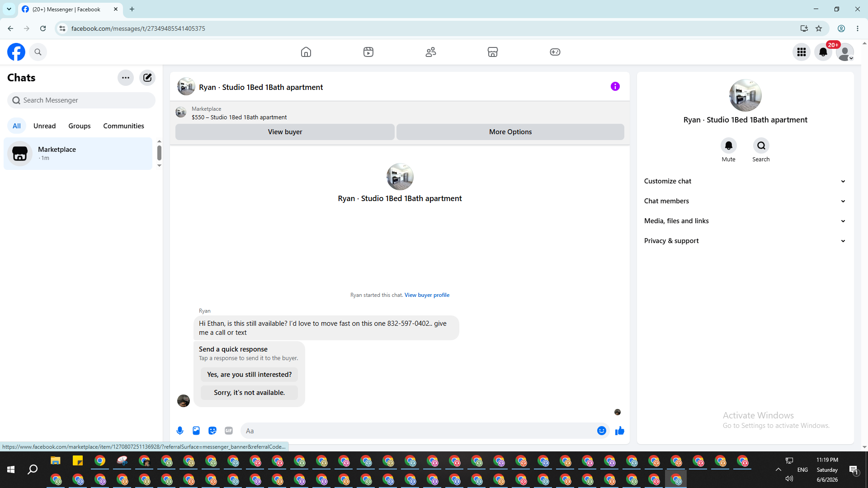Click the taskbar volume icon
Screen dimensions: 868x488
789,479
